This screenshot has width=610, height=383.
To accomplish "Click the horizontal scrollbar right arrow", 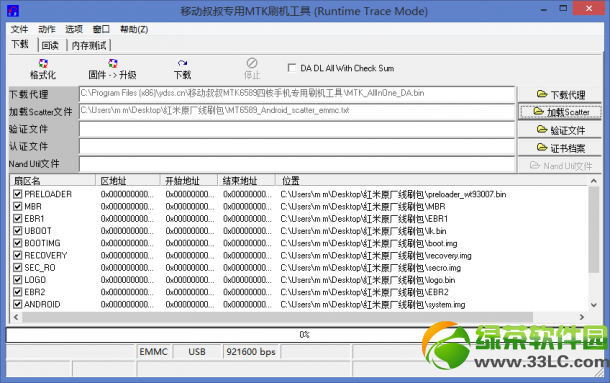I will (x=582, y=317).
